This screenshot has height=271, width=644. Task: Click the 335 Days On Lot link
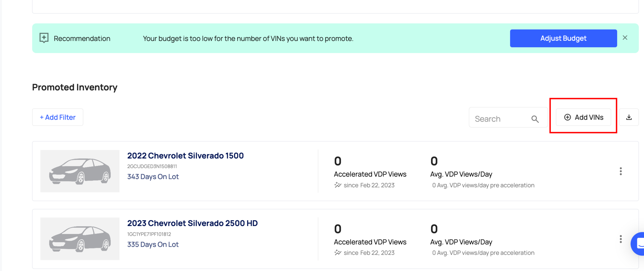[x=153, y=244]
